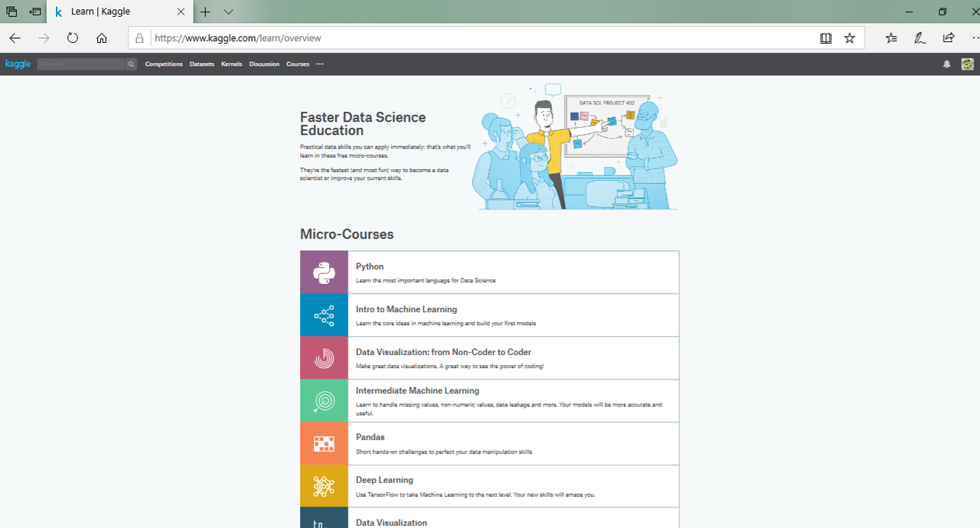Open Data Visualization: from Non-Coder to Coder
Image resolution: width=980 pixels, height=528 pixels.
(x=443, y=352)
